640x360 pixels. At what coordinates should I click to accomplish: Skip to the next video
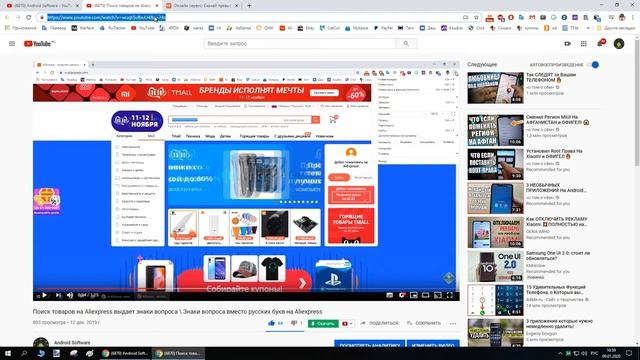58,295
